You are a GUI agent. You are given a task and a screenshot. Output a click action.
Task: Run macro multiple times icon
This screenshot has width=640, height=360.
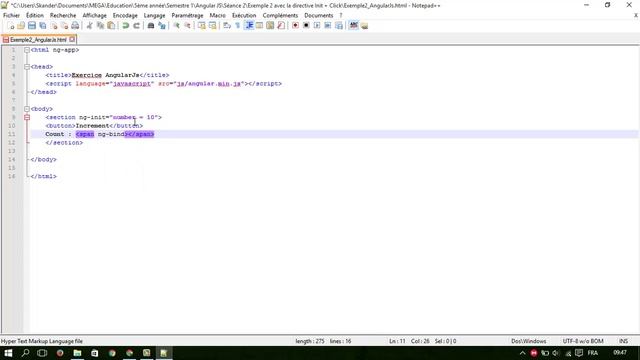328,26
